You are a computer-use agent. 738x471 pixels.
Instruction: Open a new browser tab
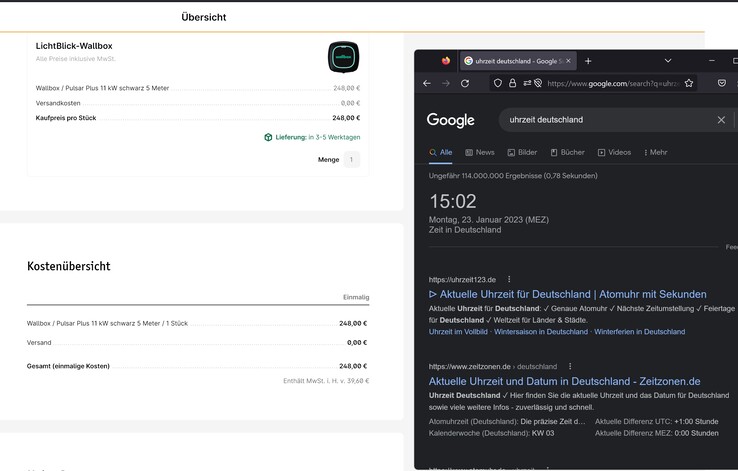click(588, 61)
